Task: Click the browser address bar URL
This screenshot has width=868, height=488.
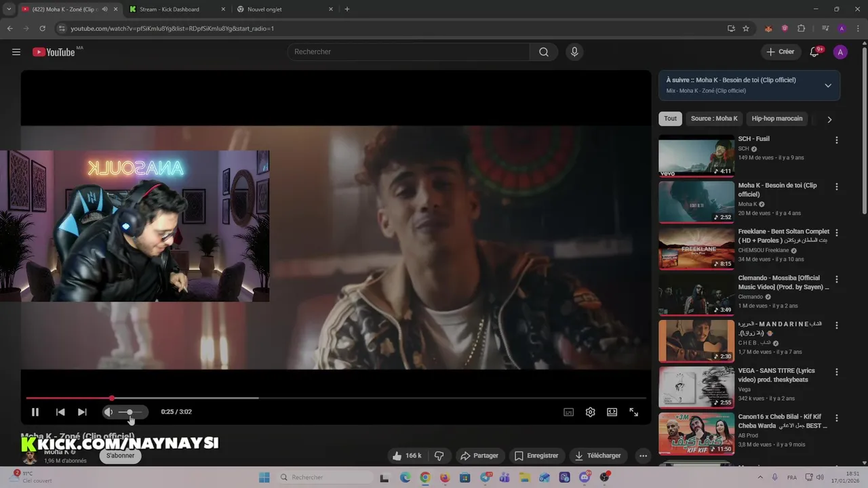Action: coord(172,28)
